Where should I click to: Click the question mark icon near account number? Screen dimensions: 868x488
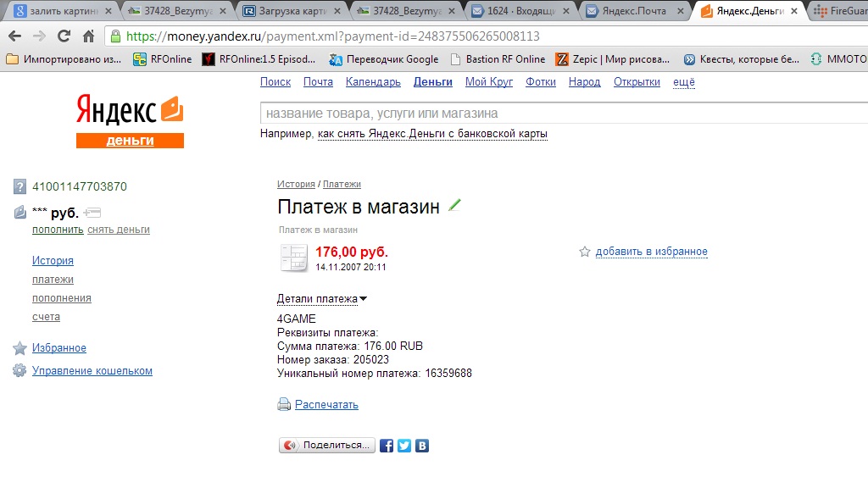click(19, 187)
